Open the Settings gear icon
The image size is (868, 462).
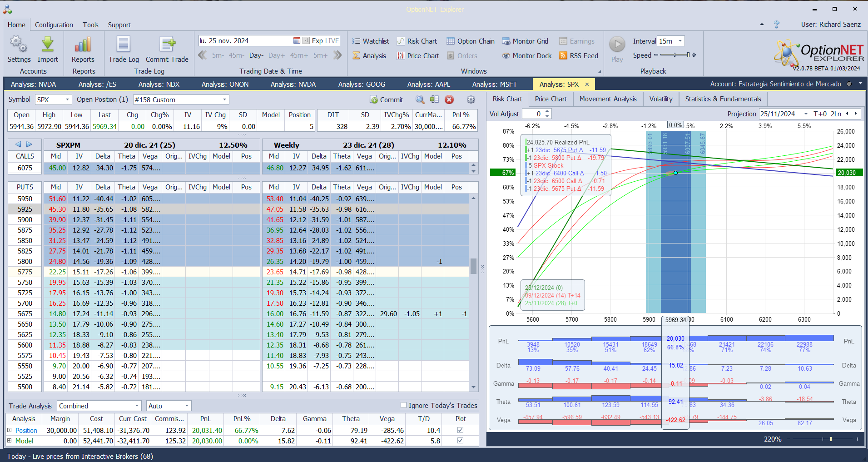[x=19, y=45]
